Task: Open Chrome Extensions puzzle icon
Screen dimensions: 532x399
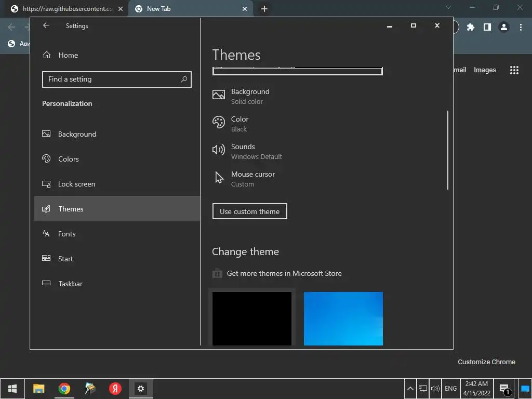Action: [x=471, y=27]
